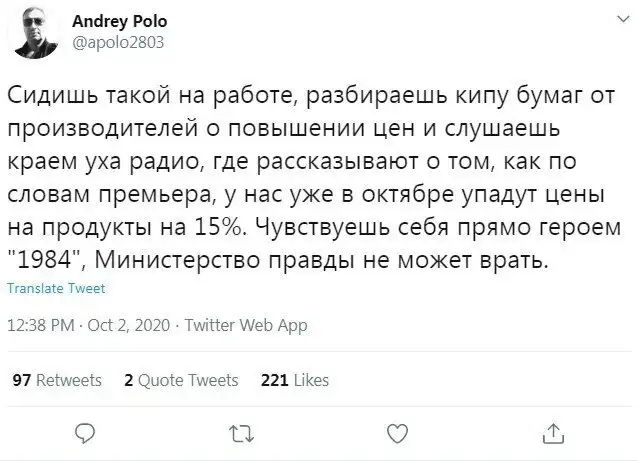The image size is (638, 461).
Task: Click the reply speech bubble icon
Action: point(86,432)
